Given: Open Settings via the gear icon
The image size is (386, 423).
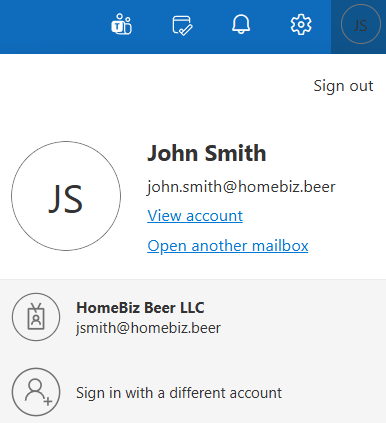Looking at the screenshot, I should [x=301, y=24].
